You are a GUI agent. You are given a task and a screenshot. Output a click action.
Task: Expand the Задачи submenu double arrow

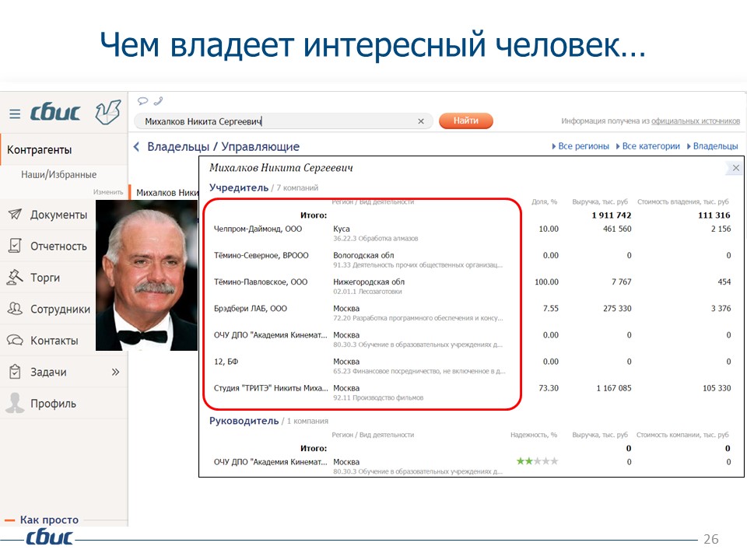(x=115, y=372)
